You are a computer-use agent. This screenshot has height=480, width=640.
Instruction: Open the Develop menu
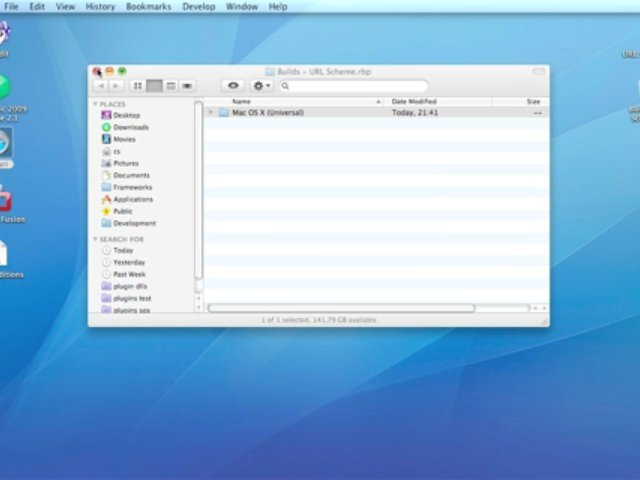(x=199, y=6)
